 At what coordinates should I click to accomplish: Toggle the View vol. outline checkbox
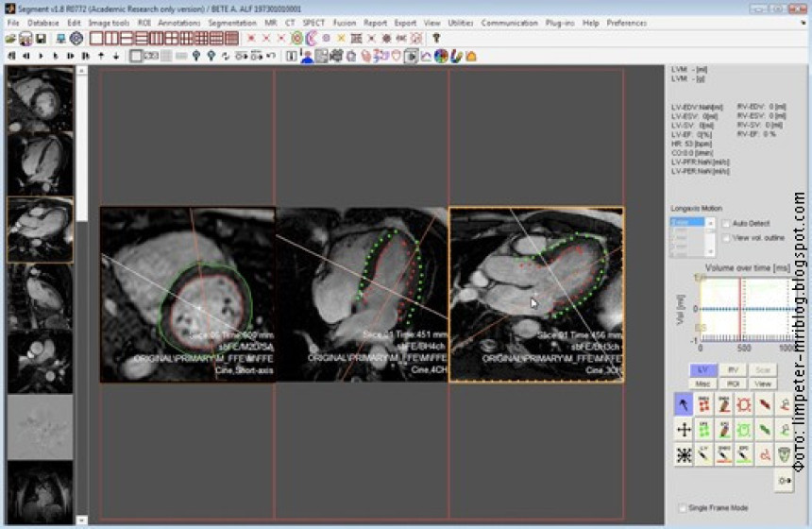click(x=726, y=238)
